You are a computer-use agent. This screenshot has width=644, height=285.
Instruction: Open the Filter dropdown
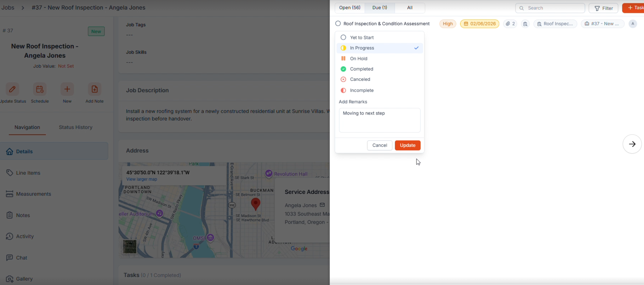coord(603,8)
